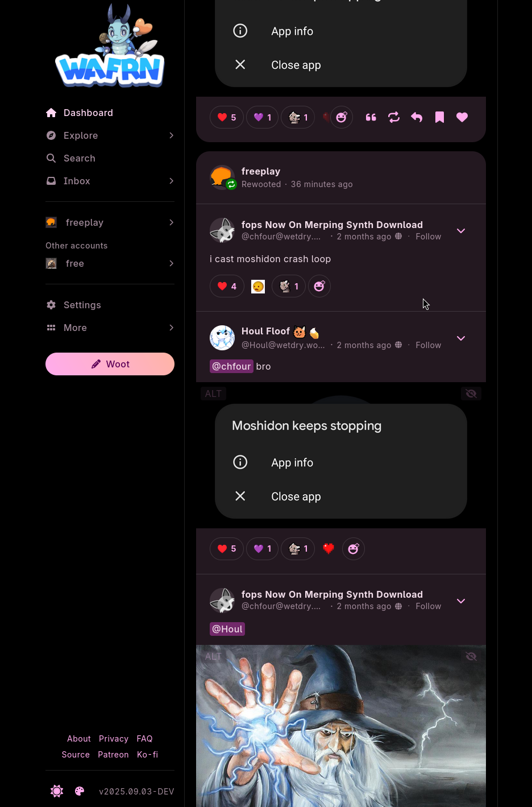Open the color theme palette icon
Viewport: 532px width, 807px height.
tap(80, 791)
